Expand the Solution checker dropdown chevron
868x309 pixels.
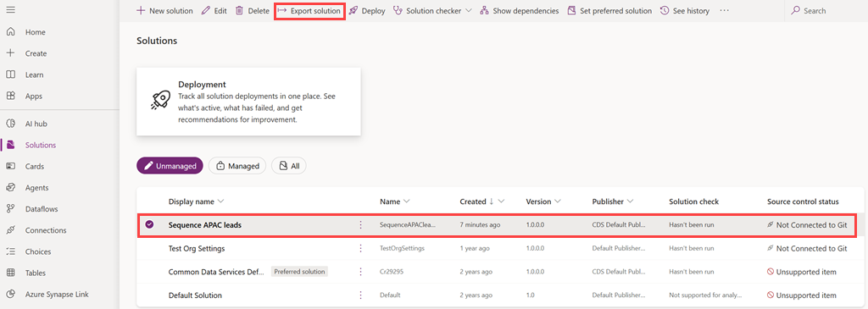[468, 10]
